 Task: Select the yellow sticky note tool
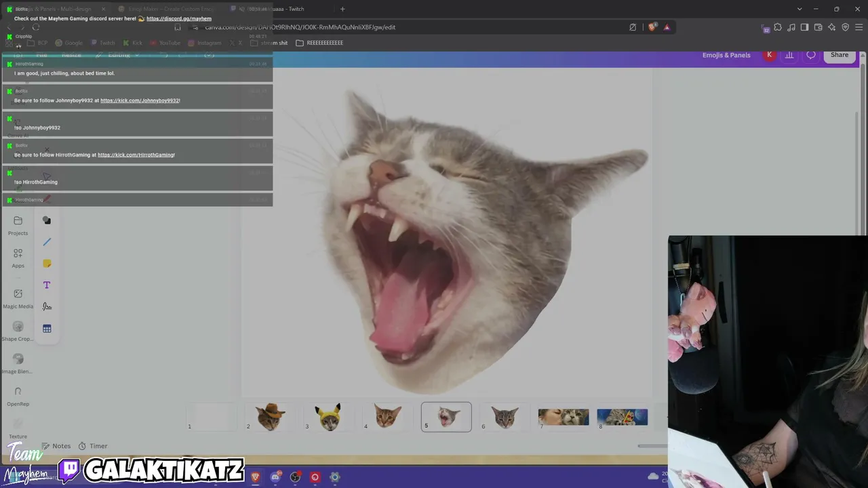tap(47, 264)
